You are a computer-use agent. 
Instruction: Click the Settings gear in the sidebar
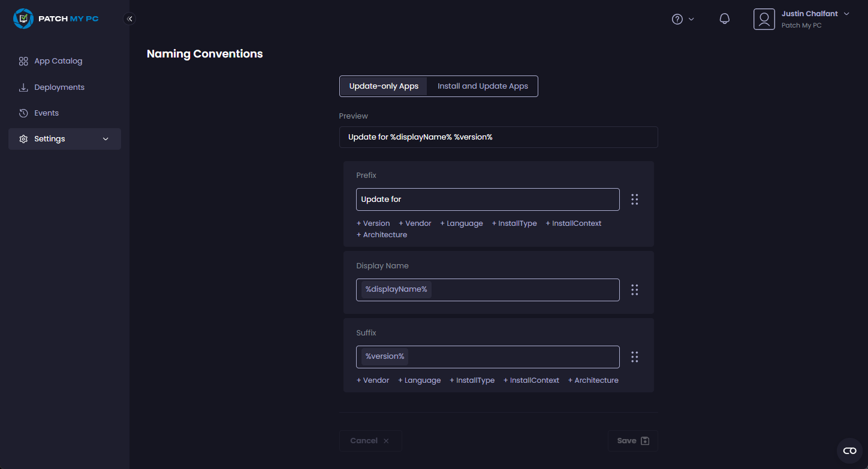(23, 138)
